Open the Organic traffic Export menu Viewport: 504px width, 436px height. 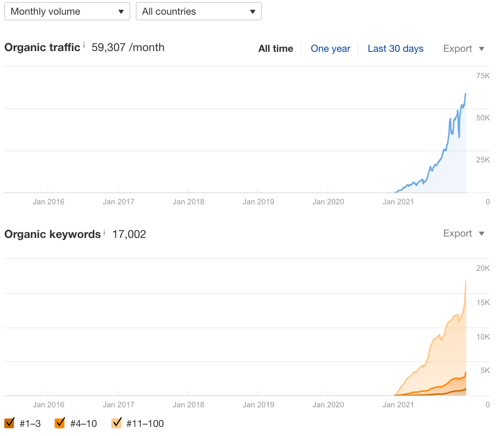pyautogui.click(x=464, y=48)
